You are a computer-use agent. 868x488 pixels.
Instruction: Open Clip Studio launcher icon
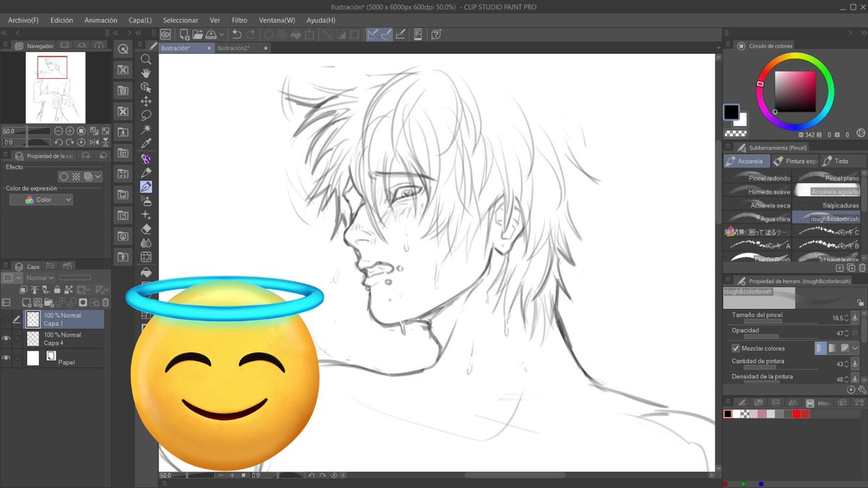click(166, 34)
